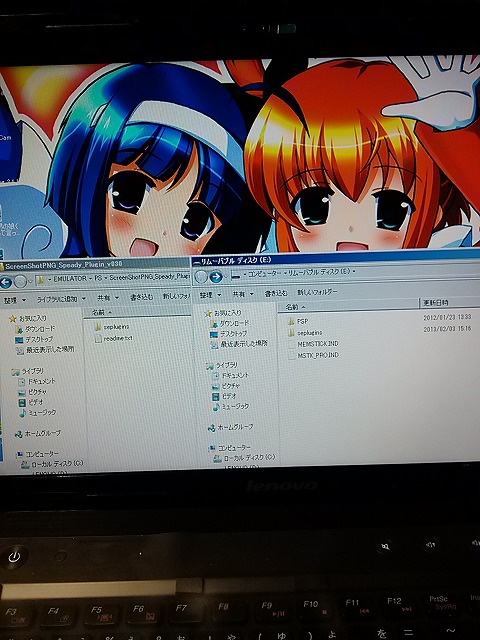This screenshot has height=640, width=480.
Task: Click drive icon in E: window address bar
Action: pyautogui.click(x=235, y=276)
